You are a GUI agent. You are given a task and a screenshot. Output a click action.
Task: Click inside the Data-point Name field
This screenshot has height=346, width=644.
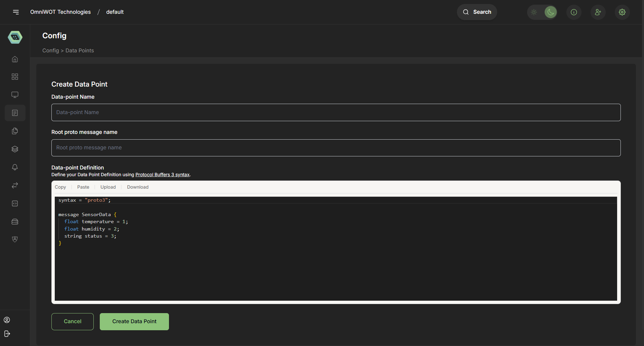coord(336,112)
